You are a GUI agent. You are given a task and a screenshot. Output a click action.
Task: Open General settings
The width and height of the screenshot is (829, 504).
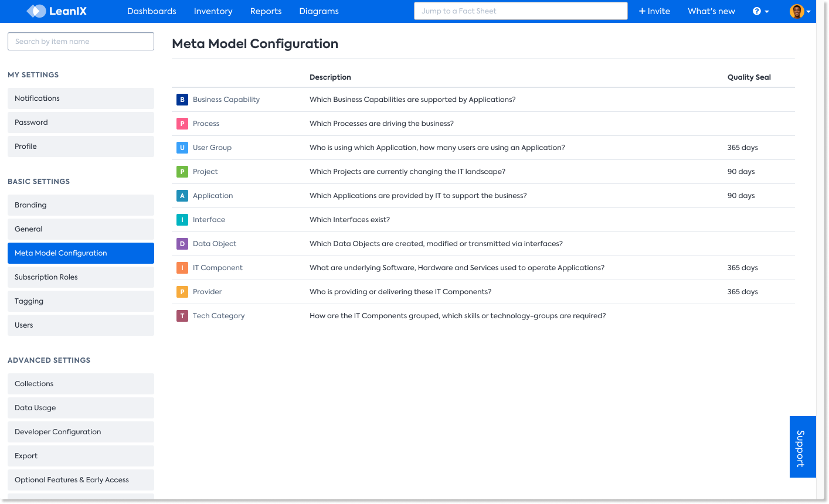tap(81, 229)
